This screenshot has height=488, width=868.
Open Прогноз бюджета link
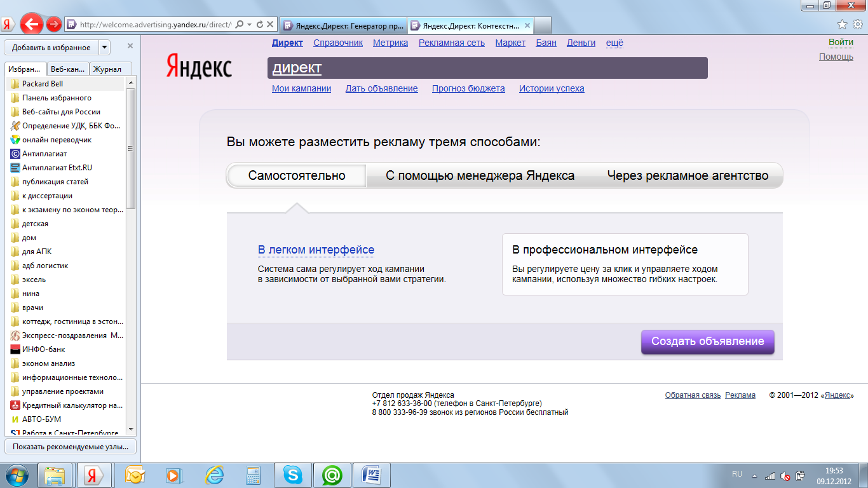468,88
